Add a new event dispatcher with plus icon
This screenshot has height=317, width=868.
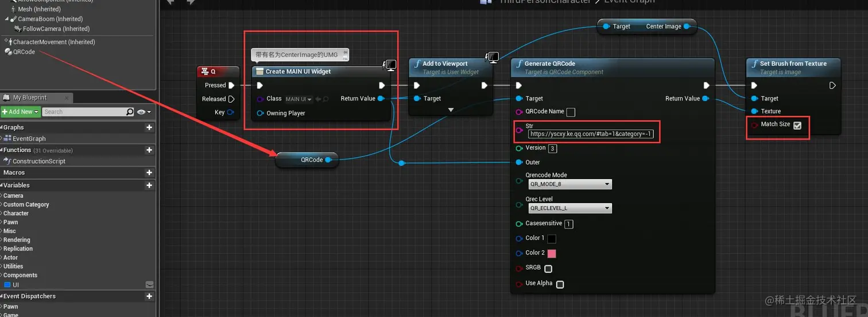149,296
